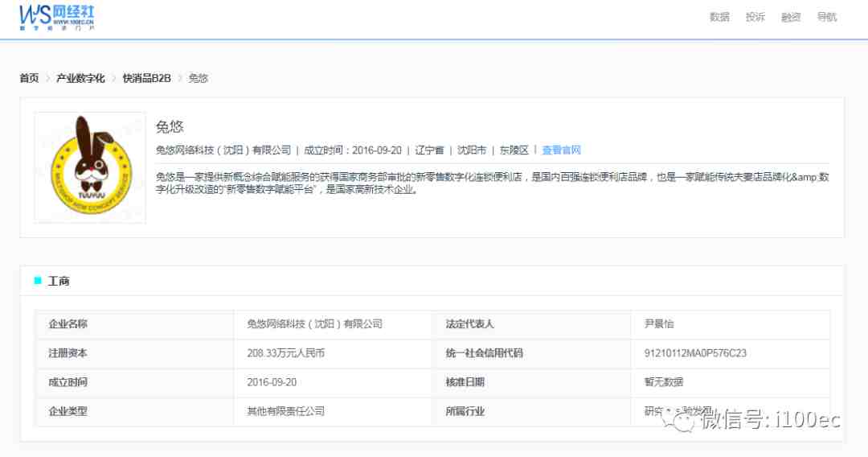
Task: Select 兔悠 breadcrumb text
Action: point(199,78)
